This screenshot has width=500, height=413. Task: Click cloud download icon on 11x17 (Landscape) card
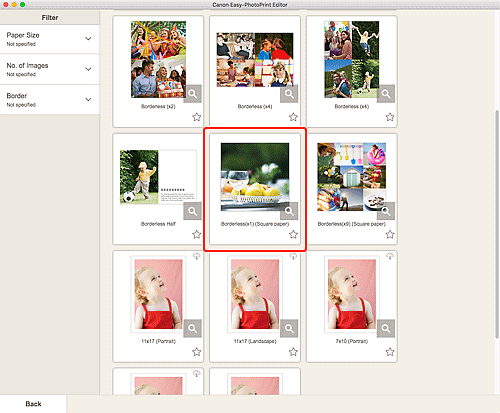pos(293,256)
